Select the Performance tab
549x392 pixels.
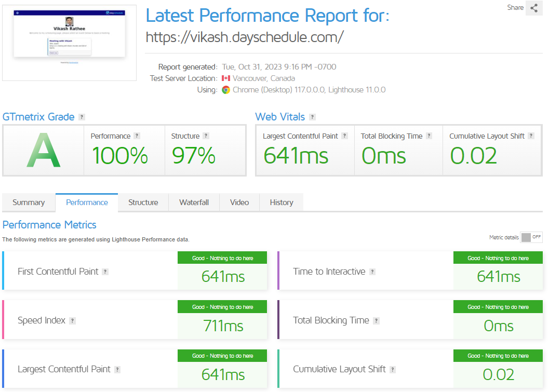(87, 202)
